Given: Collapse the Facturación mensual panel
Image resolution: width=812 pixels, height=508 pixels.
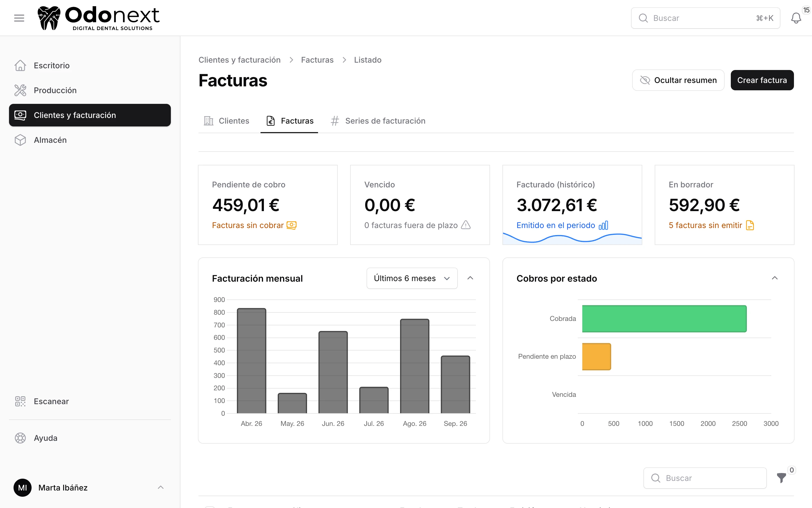Looking at the screenshot, I should pos(470,278).
